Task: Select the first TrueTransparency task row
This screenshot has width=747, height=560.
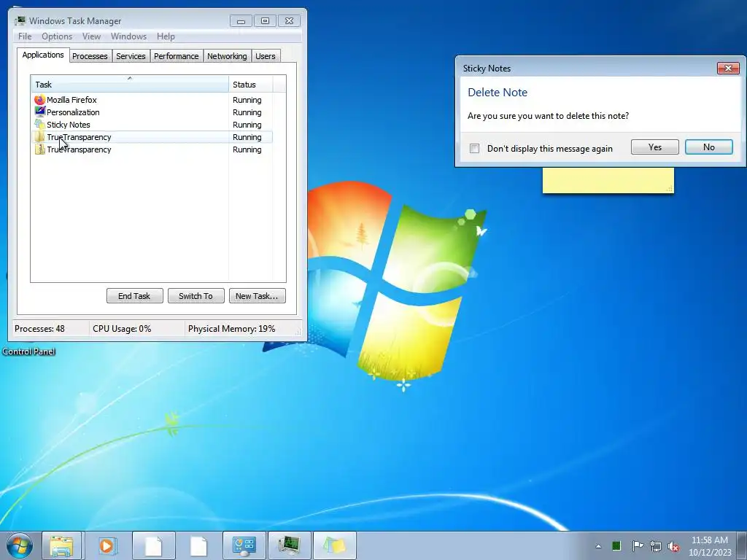Action: point(152,137)
